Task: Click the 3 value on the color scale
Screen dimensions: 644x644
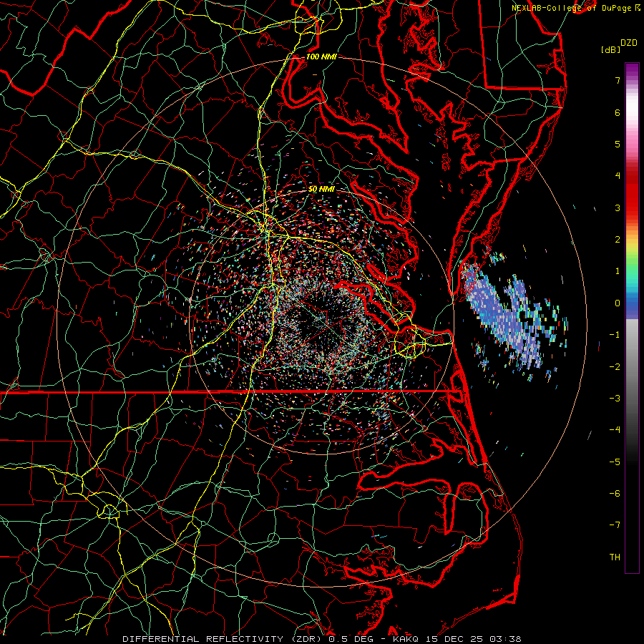Action: click(x=618, y=208)
